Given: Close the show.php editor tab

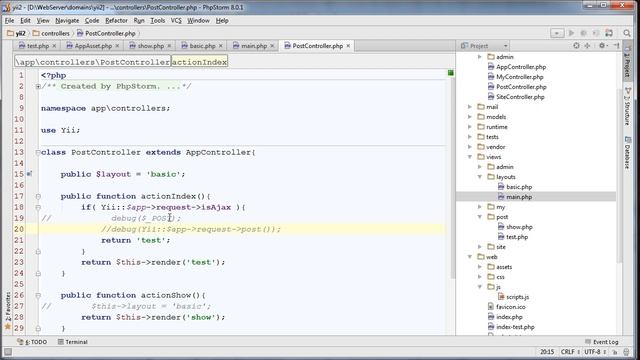Looking at the screenshot, I should [x=169, y=46].
